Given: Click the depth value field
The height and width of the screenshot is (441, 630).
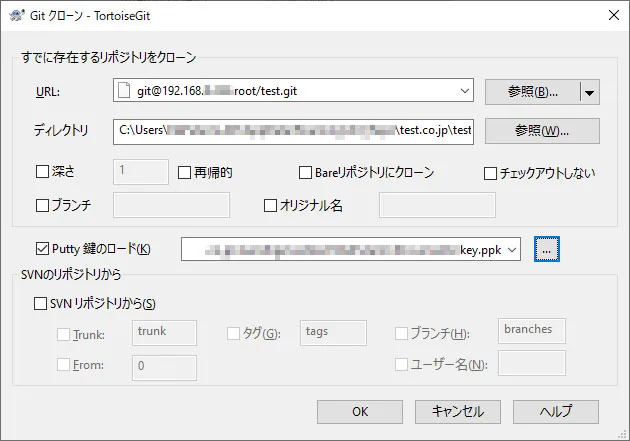Looking at the screenshot, I should (141, 172).
